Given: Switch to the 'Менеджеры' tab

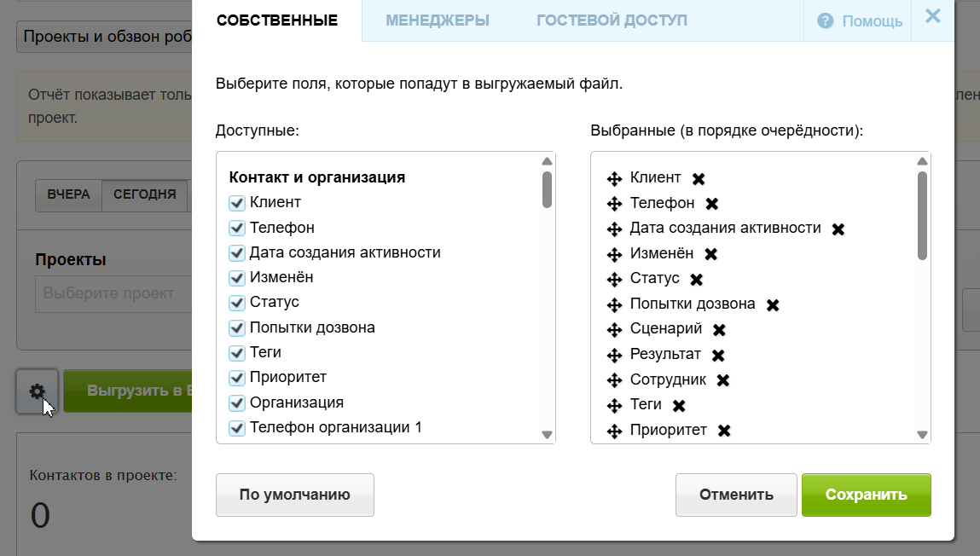Looking at the screenshot, I should click(x=438, y=20).
